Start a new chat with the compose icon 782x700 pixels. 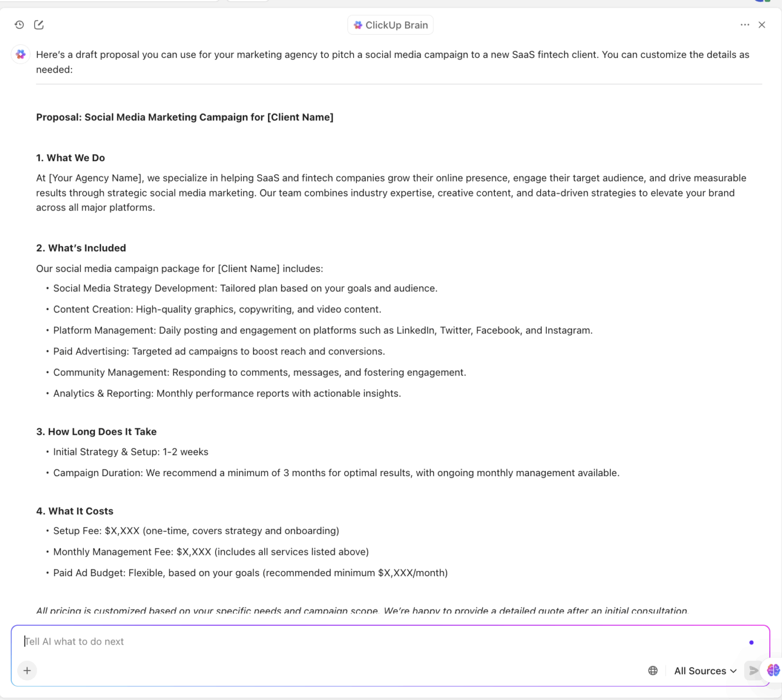click(39, 25)
